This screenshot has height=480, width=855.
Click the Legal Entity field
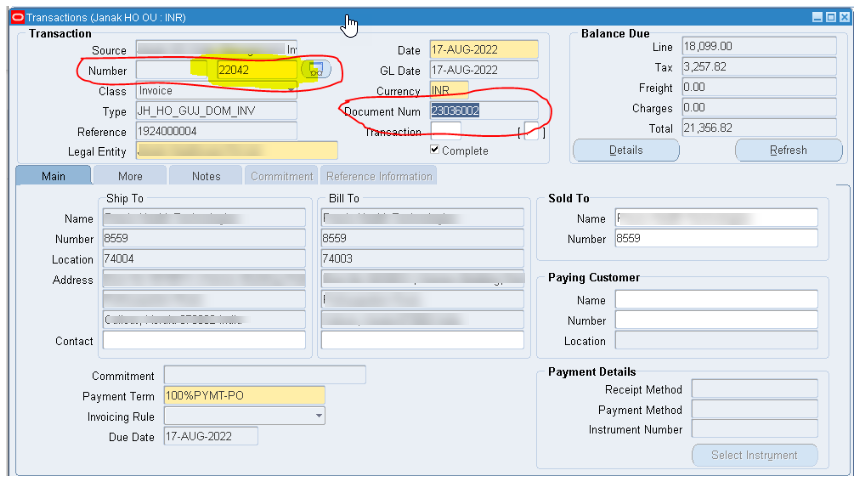click(237, 151)
